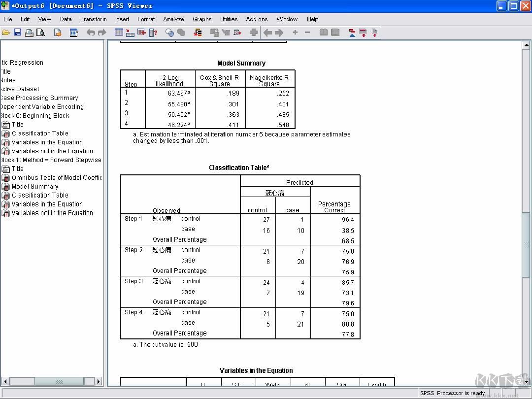
Task: Click the large plus toolbar icon
Action: coord(254,33)
